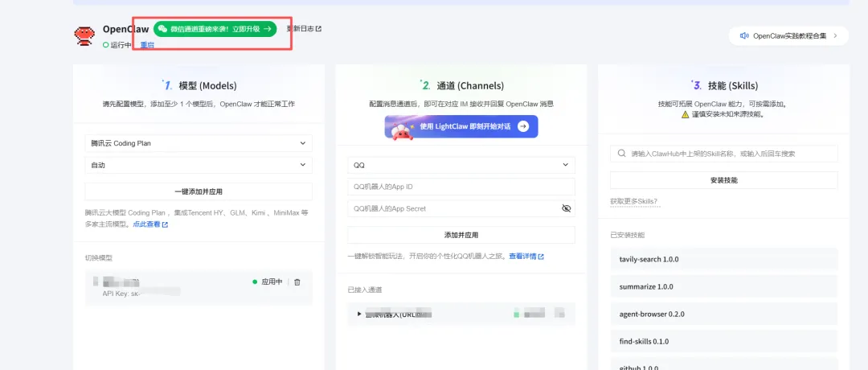Open the 自动 model dropdown
The image size is (868, 370).
pyautogui.click(x=199, y=165)
